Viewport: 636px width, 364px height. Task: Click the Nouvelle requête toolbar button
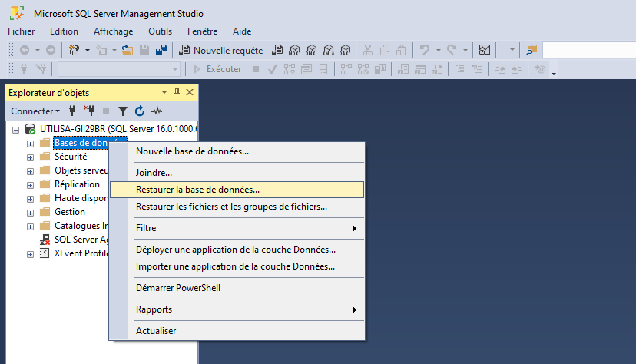221,50
